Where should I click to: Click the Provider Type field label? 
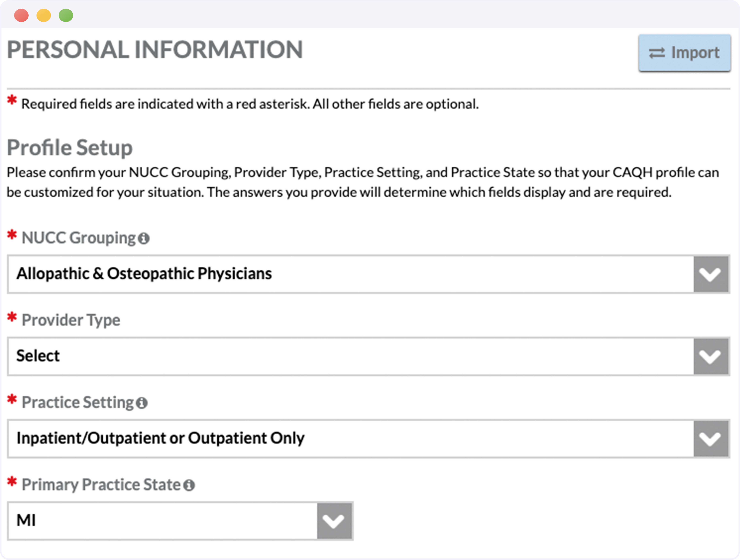(71, 320)
